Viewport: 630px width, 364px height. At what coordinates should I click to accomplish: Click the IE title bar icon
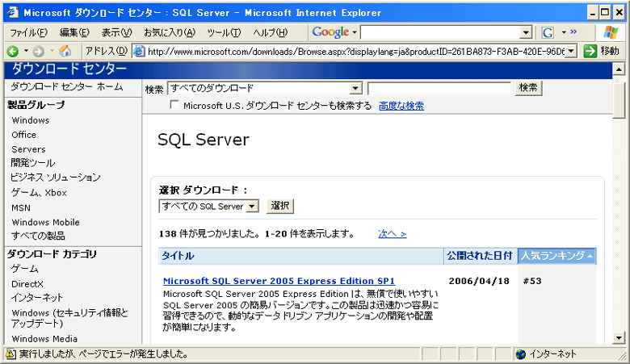13,12
